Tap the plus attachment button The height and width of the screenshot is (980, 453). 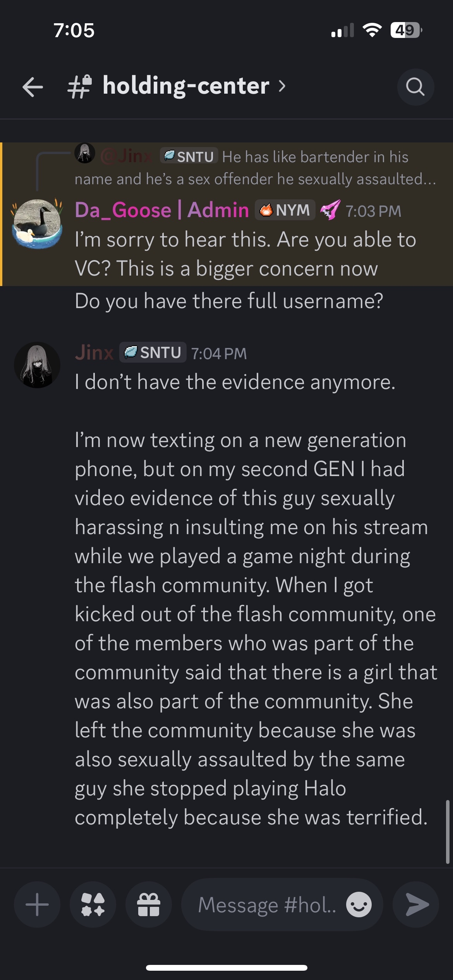37,905
